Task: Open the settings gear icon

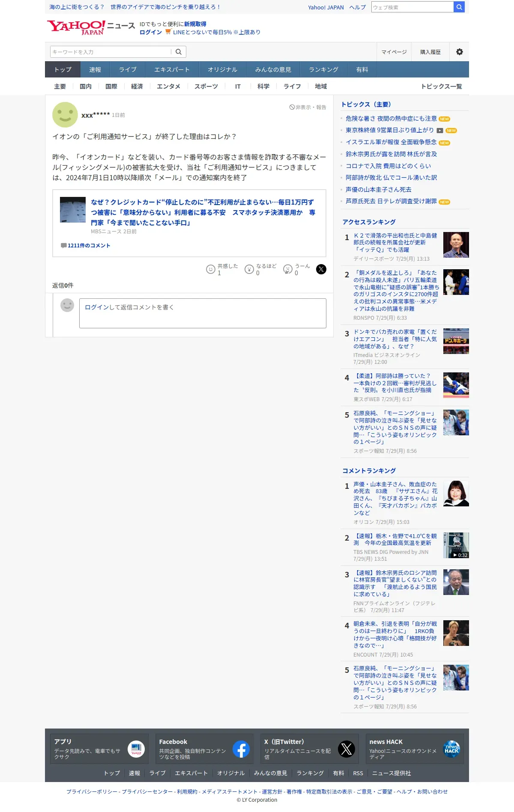Action: click(x=460, y=52)
